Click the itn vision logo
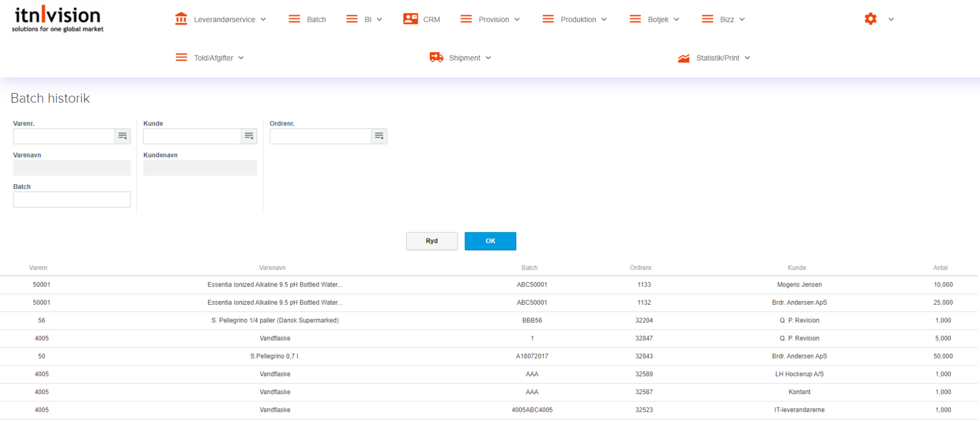 (x=58, y=19)
